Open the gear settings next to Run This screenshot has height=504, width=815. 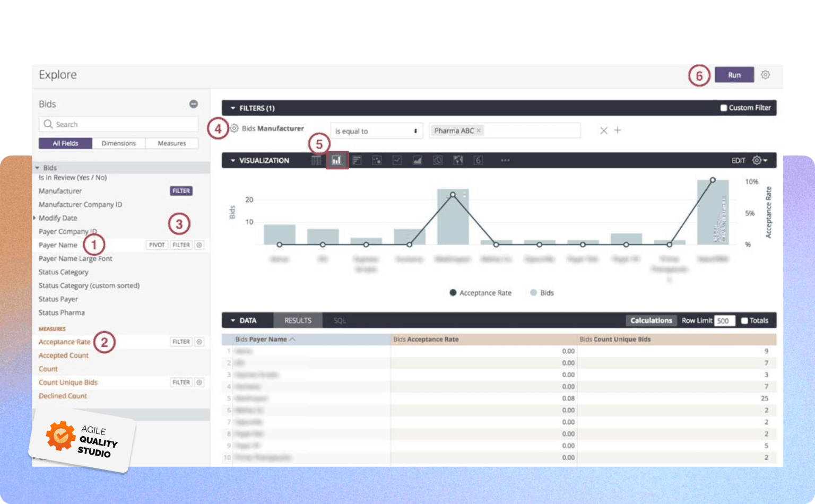click(x=765, y=75)
